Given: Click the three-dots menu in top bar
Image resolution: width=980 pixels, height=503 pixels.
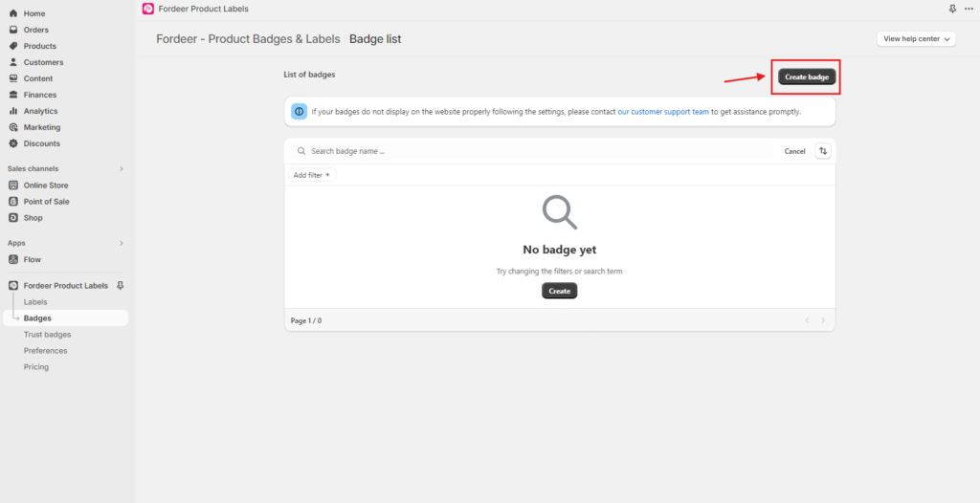Looking at the screenshot, I should tap(969, 9).
